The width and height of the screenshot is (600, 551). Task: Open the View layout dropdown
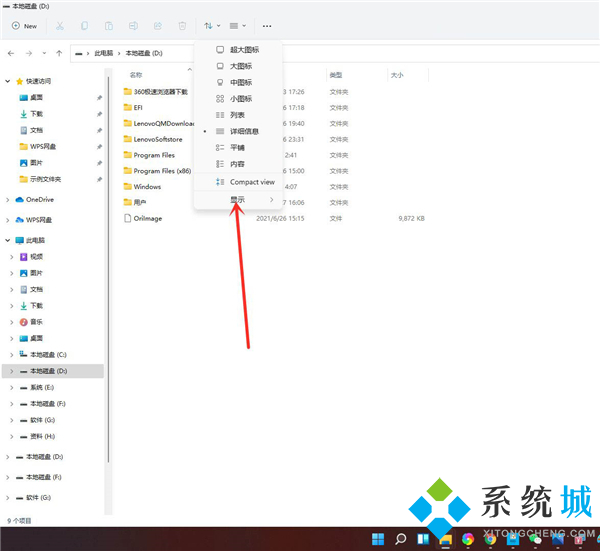click(238, 26)
